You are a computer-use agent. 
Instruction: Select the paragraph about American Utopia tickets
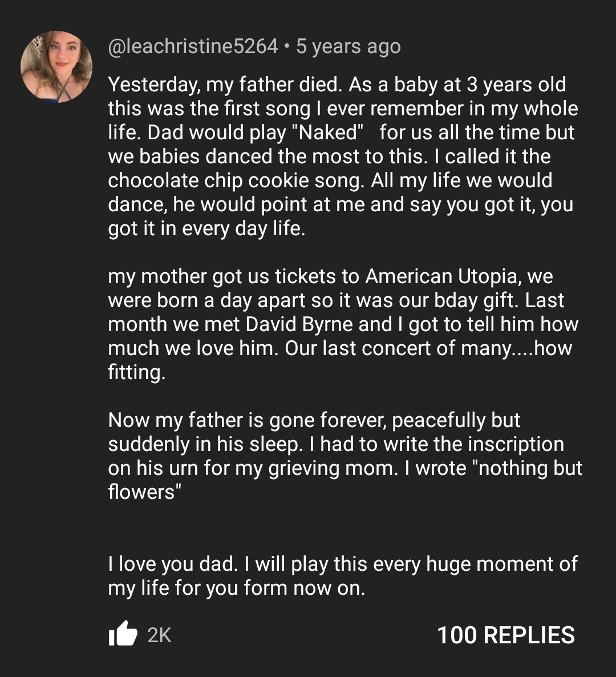point(343,324)
